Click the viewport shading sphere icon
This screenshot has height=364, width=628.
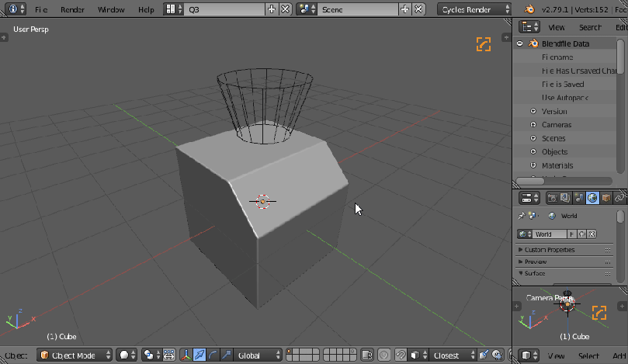[125, 355]
